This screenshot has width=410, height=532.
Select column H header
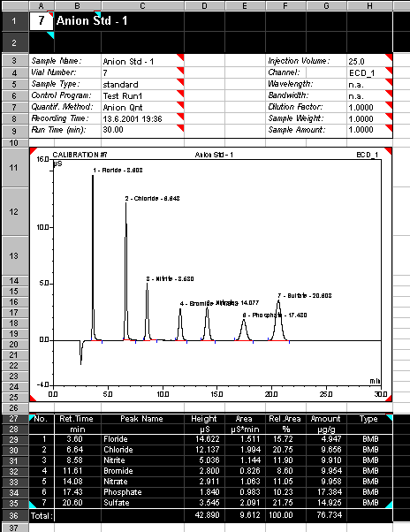[x=369, y=5]
